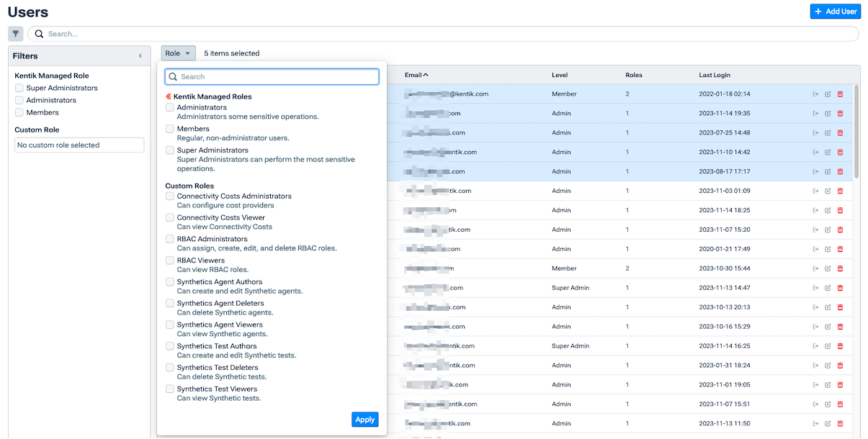Open the Role dropdown button
868x439 pixels.
tap(178, 53)
